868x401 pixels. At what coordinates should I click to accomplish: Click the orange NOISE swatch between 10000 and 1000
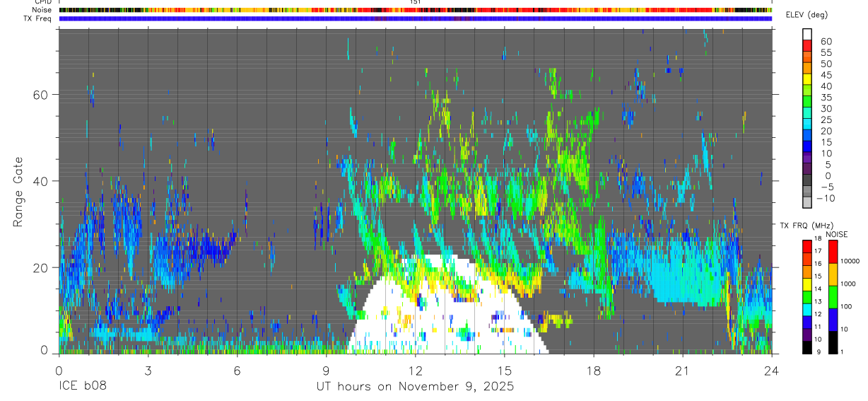832,274
